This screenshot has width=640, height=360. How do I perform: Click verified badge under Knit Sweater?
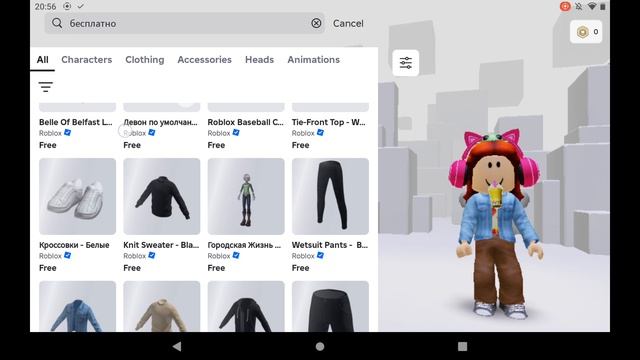[152, 256]
